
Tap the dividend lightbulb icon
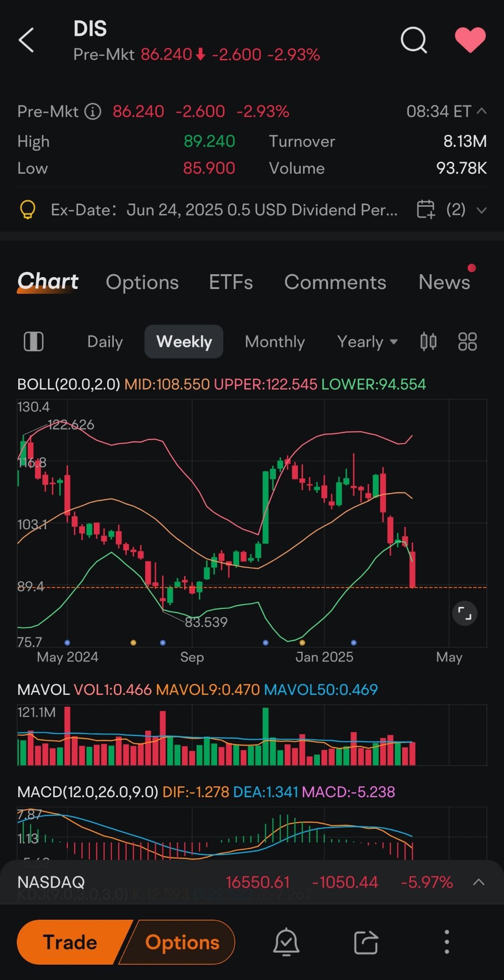coord(28,210)
